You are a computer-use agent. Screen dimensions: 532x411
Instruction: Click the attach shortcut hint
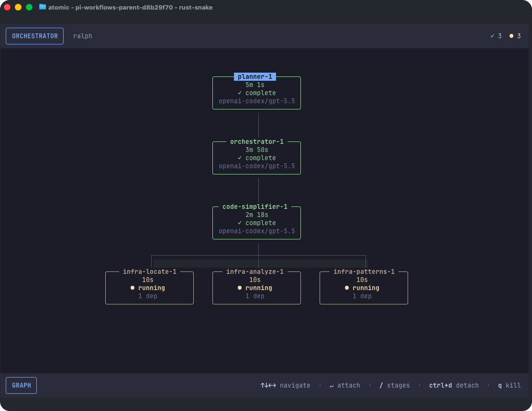click(345, 385)
